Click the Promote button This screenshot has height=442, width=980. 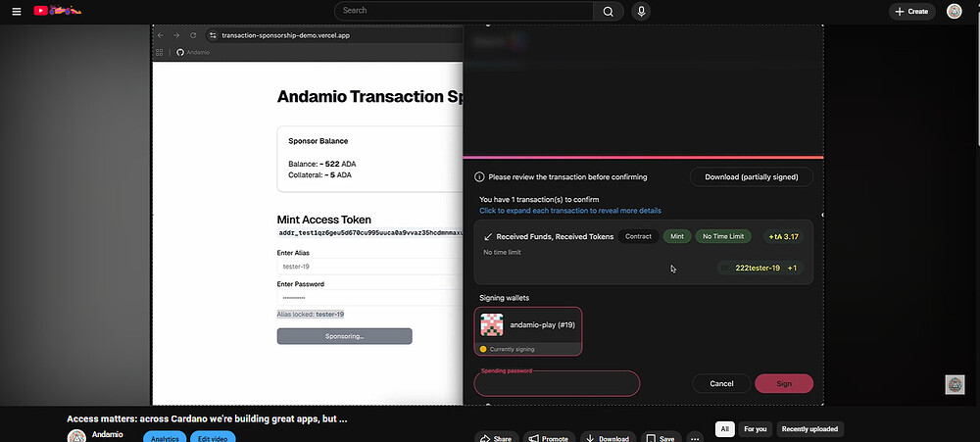click(x=550, y=436)
